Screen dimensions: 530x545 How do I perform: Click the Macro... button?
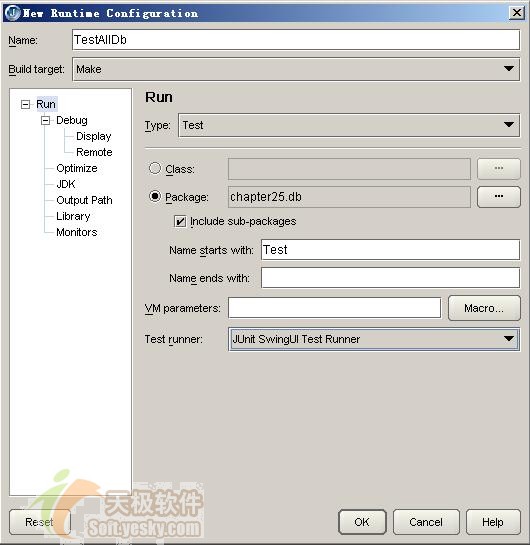pyautogui.click(x=484, y=308)
